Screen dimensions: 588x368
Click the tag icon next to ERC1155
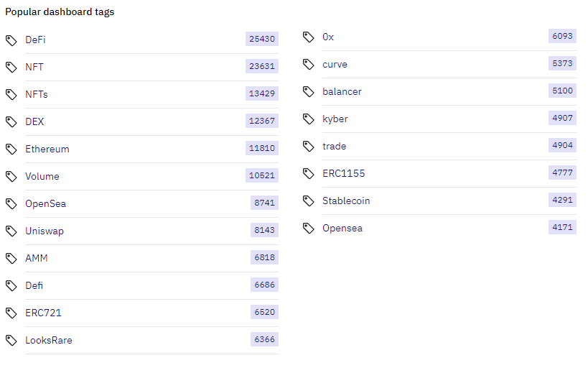click(308, 174)
